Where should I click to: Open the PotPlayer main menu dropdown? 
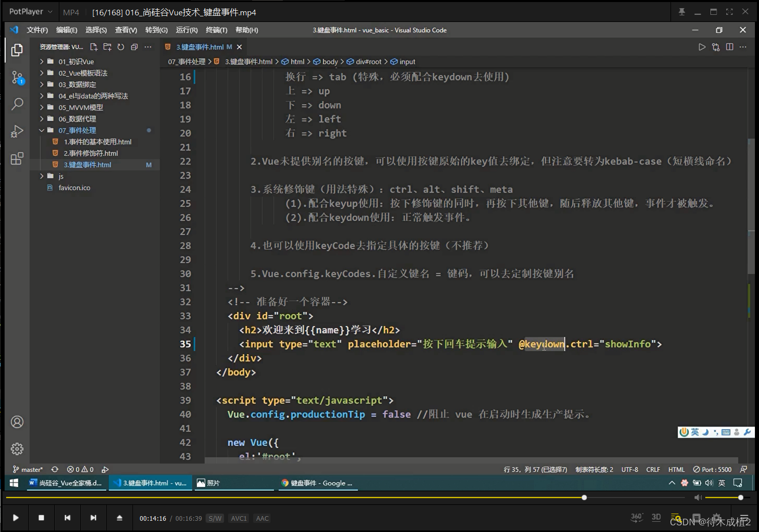[x=31, y=11]
